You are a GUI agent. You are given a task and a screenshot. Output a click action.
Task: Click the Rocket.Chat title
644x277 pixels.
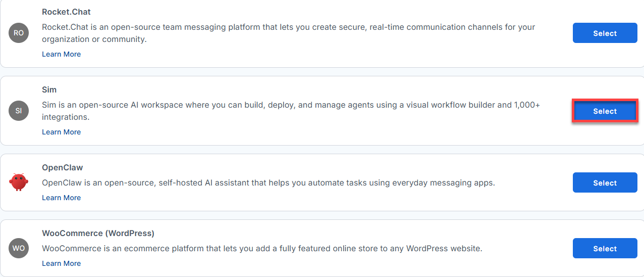coord(66,12)
